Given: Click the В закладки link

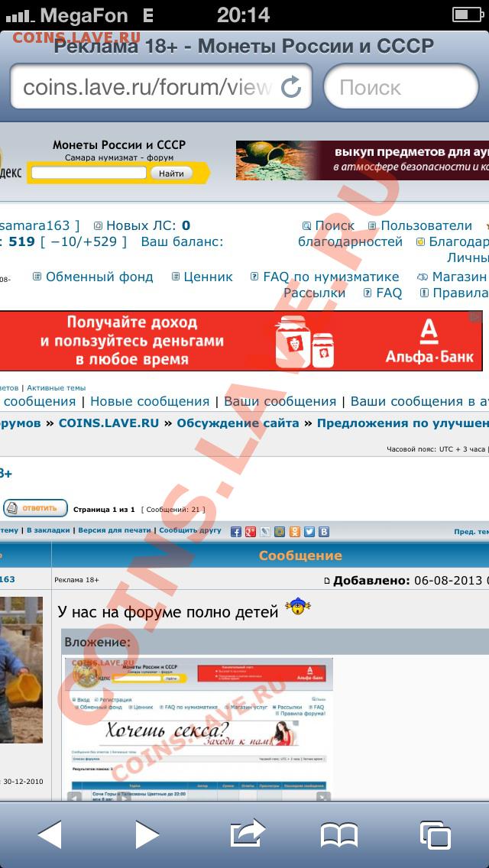Looking at the screenshot, I should tap(48, 530).
